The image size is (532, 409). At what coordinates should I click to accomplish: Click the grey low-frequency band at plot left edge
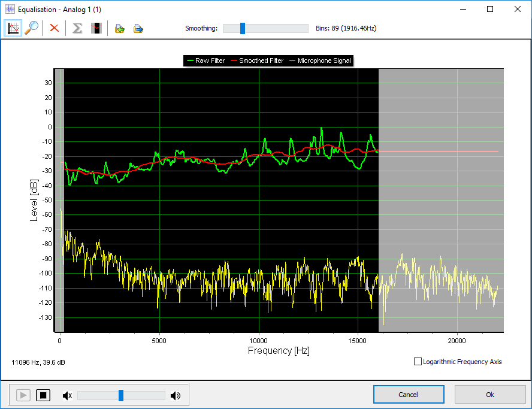coord(60,200)
